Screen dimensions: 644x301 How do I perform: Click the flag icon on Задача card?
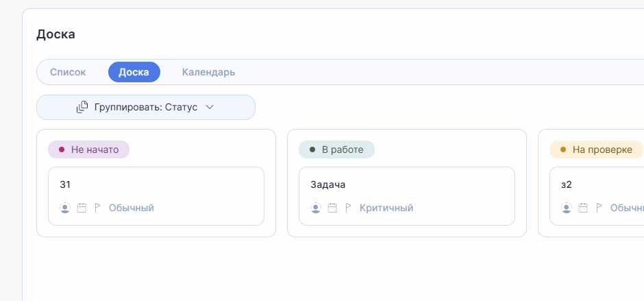(x=348, y=208)
